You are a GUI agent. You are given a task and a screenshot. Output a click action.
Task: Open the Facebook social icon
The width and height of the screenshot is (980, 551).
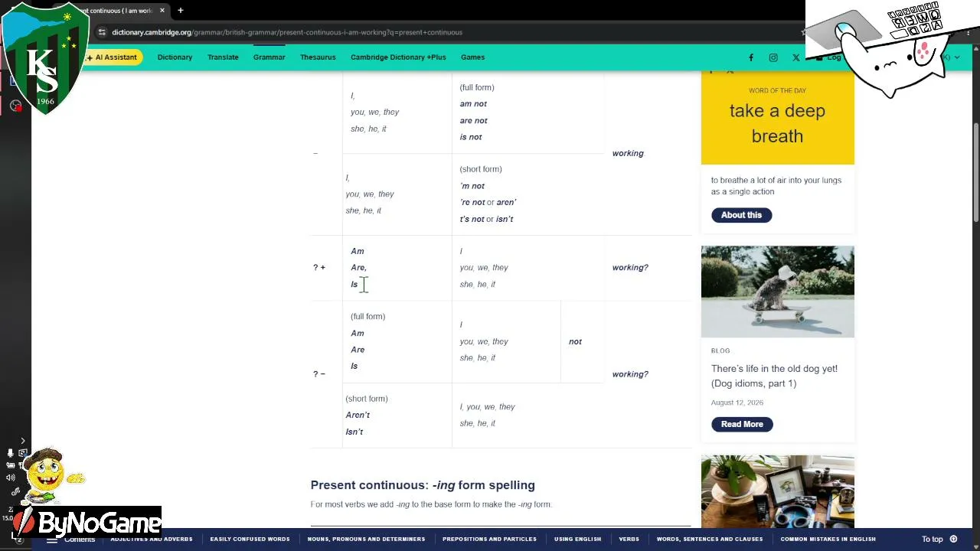(x=751, y=57)
